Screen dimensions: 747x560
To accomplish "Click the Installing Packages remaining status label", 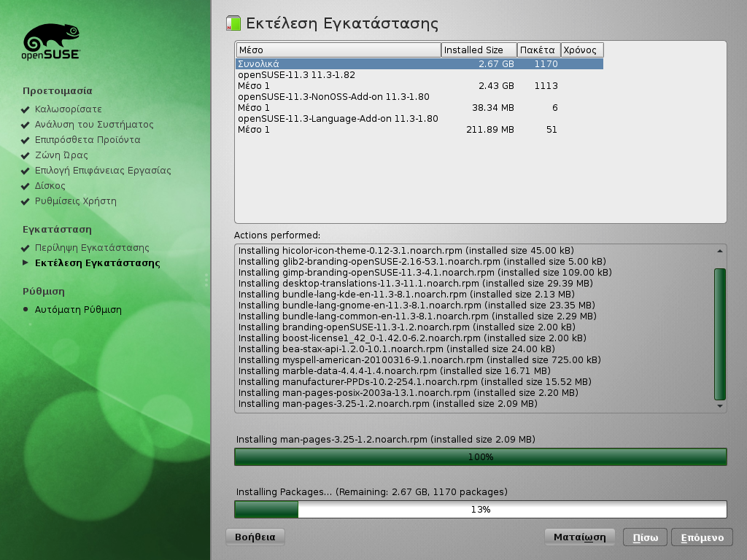I will pos(371,492).
